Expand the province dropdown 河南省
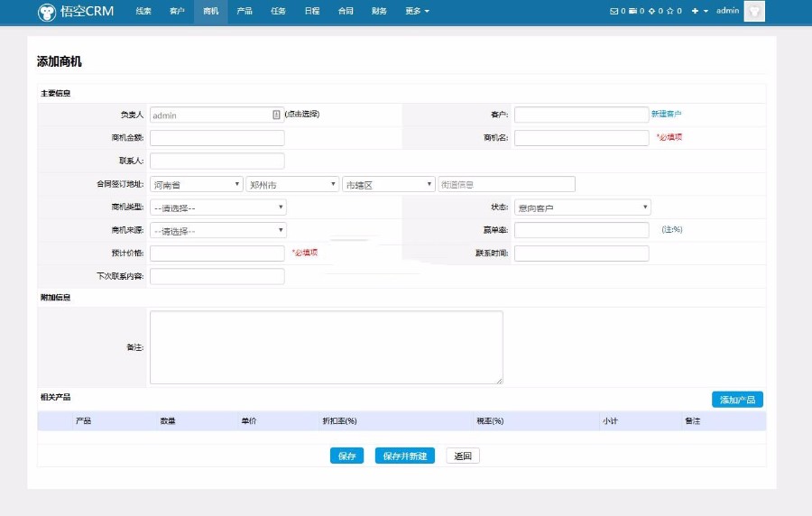Viewport: 812px width, 516px height. [197, 184]
